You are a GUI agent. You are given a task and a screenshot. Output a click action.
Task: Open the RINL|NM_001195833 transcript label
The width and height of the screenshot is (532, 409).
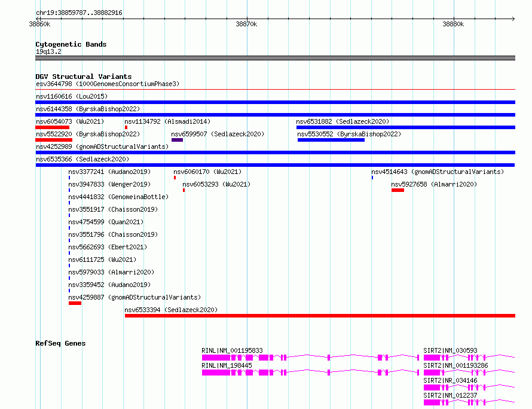pos(232,350)
